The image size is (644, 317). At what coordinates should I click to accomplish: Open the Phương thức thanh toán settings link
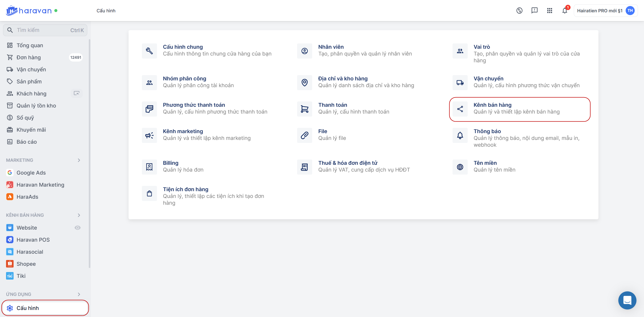pos(194,105)
